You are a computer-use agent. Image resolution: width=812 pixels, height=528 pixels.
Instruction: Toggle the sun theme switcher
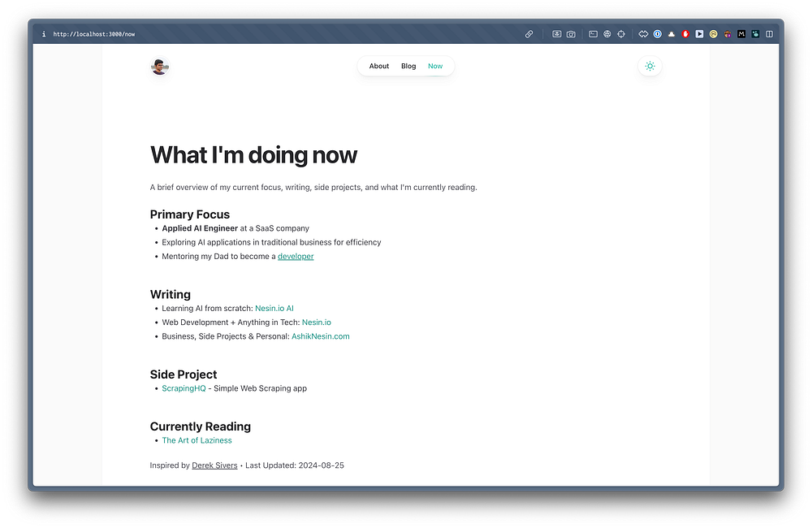pos(650,67)
